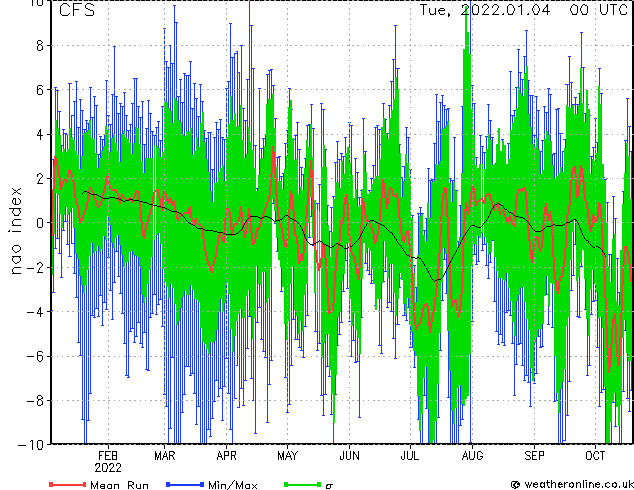Click the date text Tue, 2022.01.04
Image resolution: width=634 pixels, height=490 pixels.
[x=485, y=10]
